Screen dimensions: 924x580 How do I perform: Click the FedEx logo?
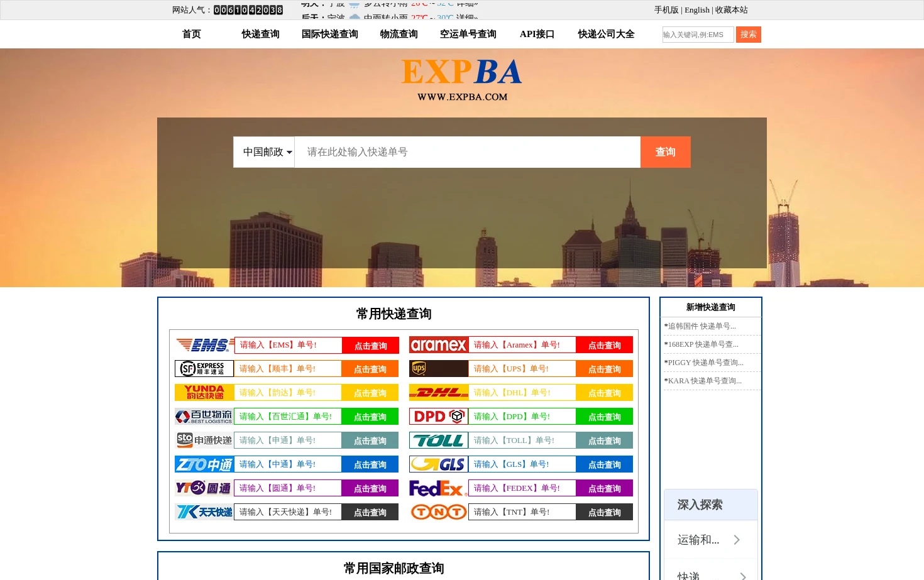point(439,488)
